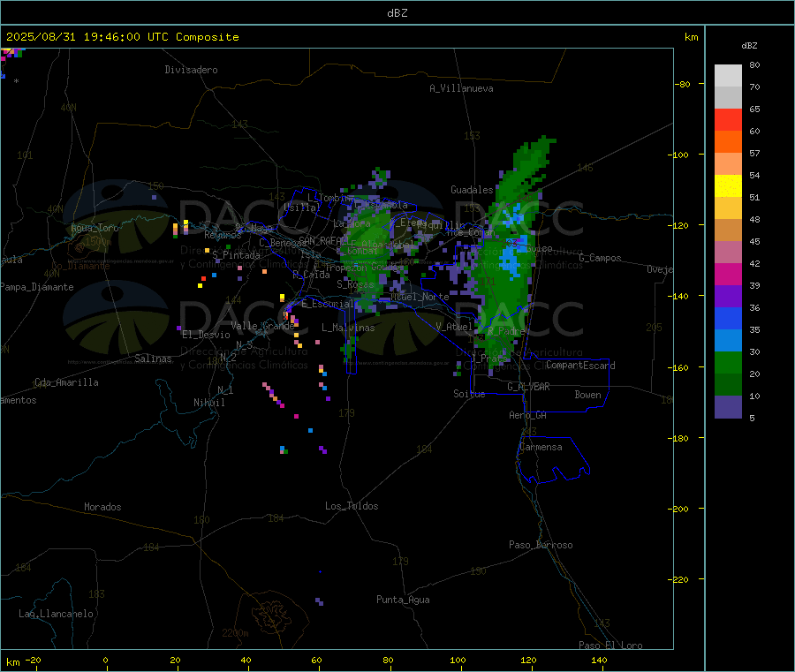Screen dimensions: 795x672
Task: Click the dBZ title at top
Action: [x=397, y=13]
